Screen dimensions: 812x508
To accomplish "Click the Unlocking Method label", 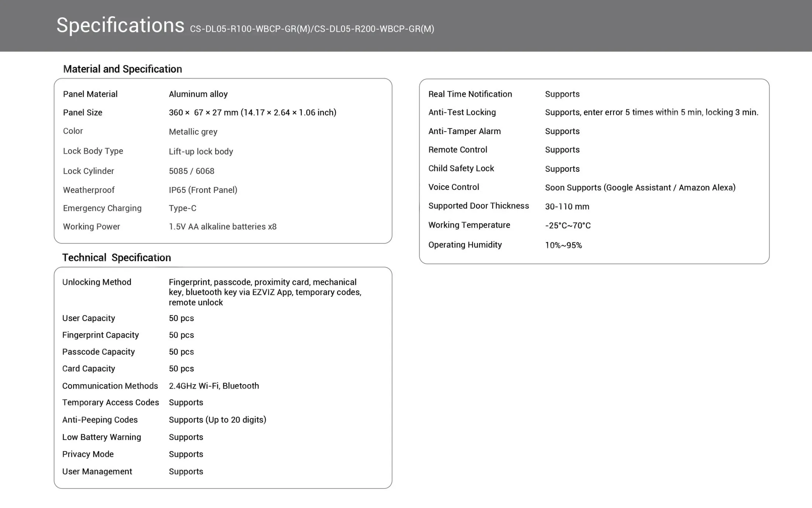I will pyautogui.click(x=97, y=282).
